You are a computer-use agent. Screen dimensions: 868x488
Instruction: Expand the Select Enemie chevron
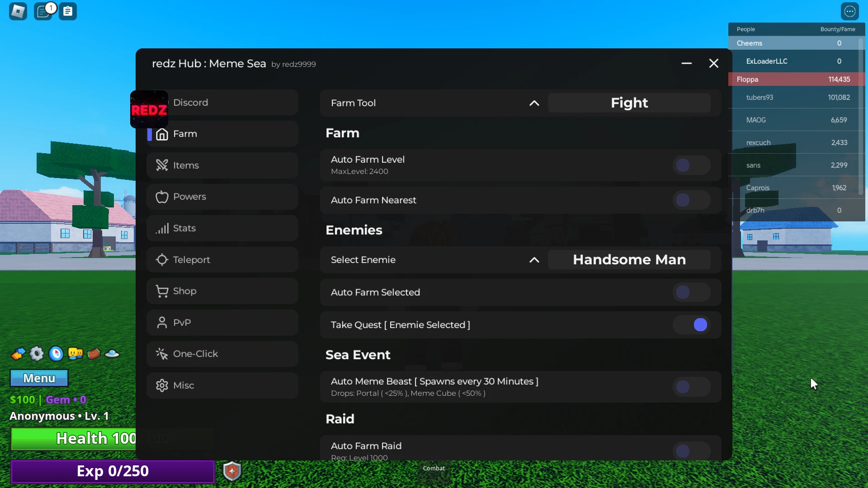(534, 260)
